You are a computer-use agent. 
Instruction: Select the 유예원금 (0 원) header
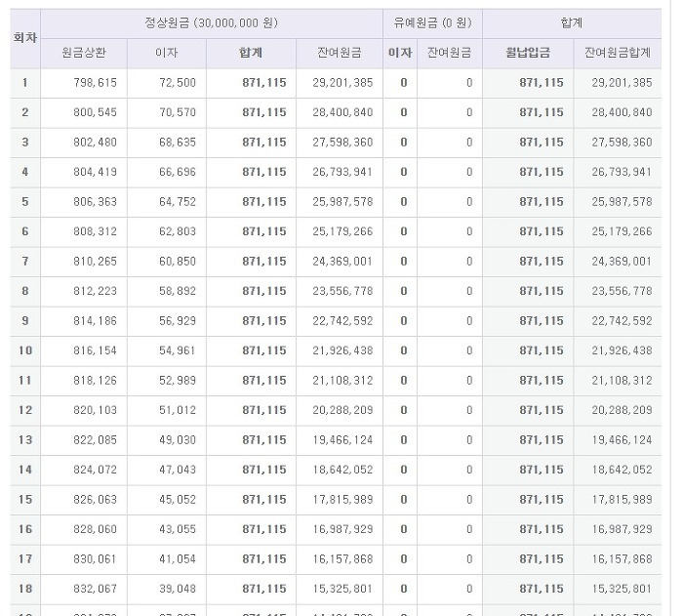click(x=432, y=23)
